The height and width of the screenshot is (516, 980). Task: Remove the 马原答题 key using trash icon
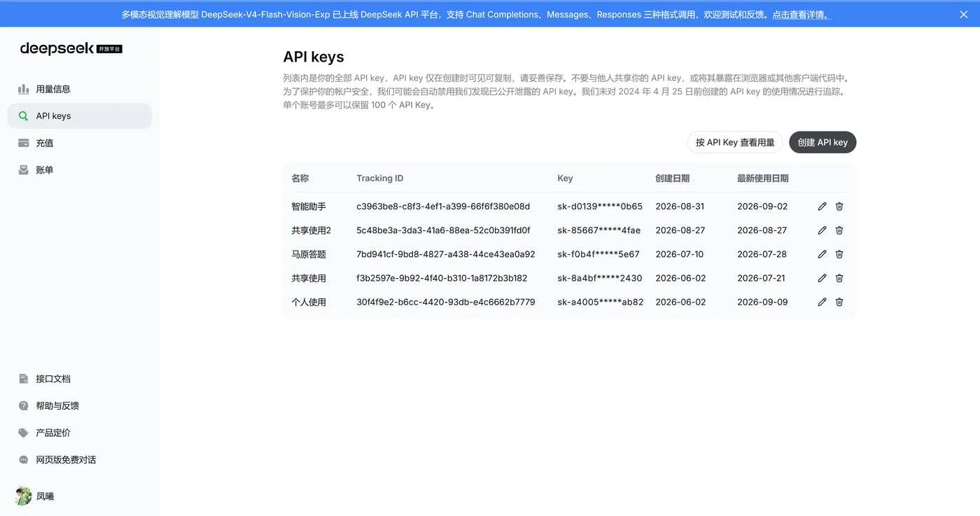point(839,254)
